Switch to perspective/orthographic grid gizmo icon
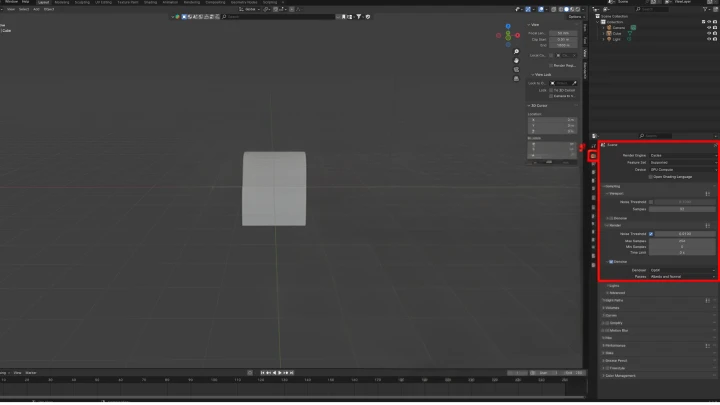The height and width of the screenshot is (405, 720). coord(516,79)
